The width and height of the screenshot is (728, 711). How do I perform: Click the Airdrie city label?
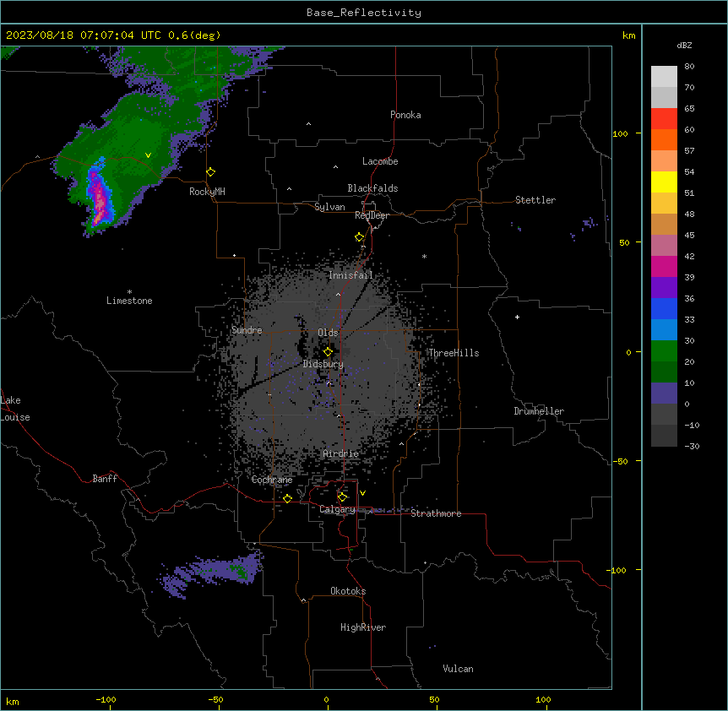[x=341, y=453]
